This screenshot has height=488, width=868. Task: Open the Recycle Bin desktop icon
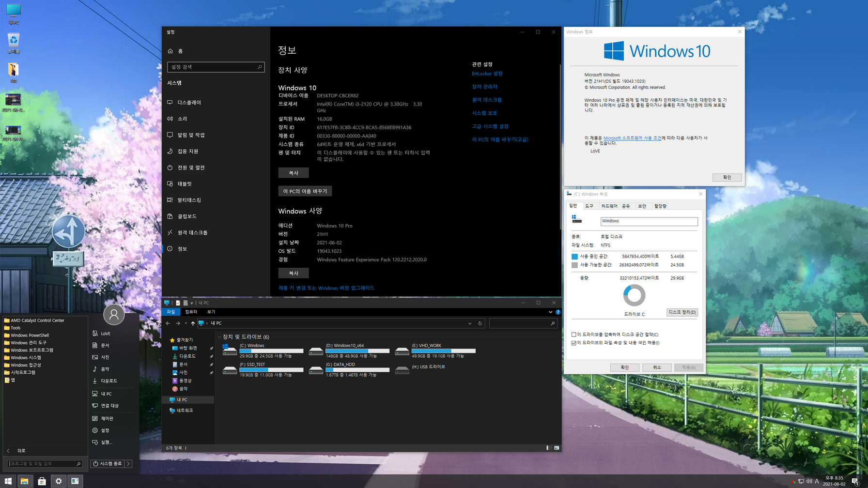pyautogui.click(x=13, y=43)
